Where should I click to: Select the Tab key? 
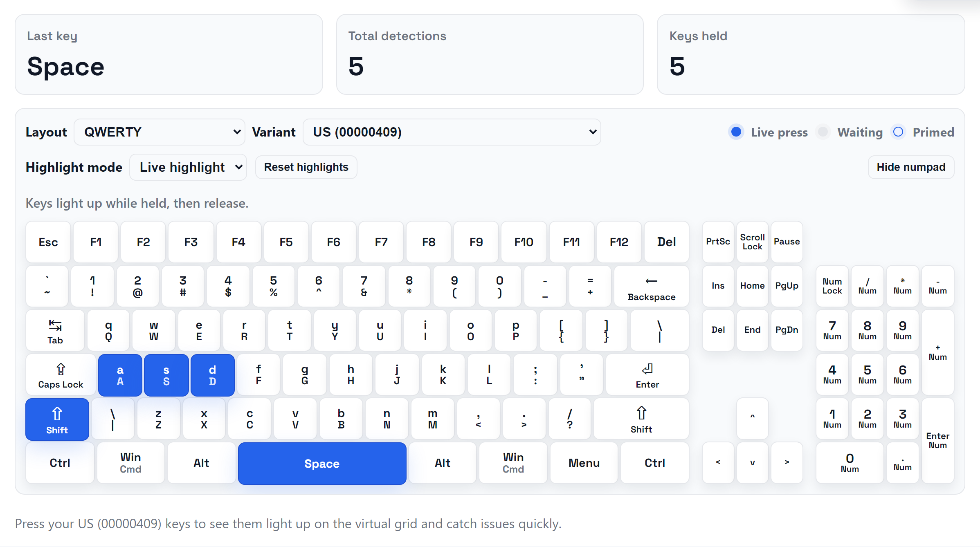pyautogui.click(x=55, y=330)
